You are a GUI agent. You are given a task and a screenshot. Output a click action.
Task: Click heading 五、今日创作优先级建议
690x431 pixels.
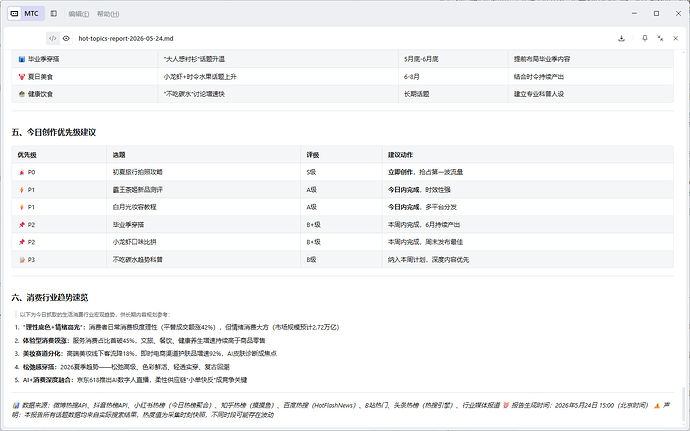pyautogui.click(x=54, y=132)
